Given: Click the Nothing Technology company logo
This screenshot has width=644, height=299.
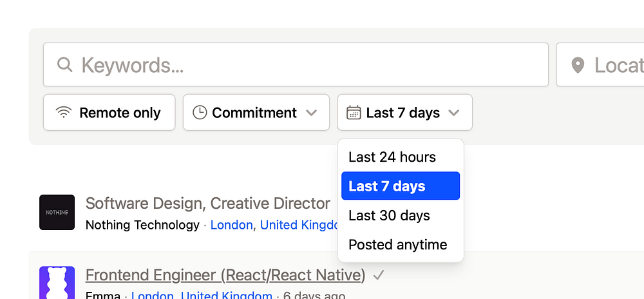Looking at the screenshot, I should point(57,212).
